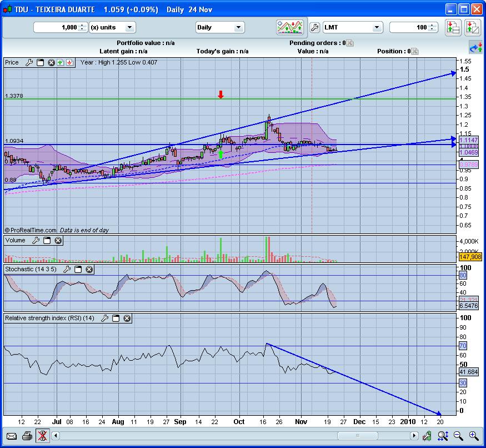Open Price panel wrench settings

click(x=29, y=62)
